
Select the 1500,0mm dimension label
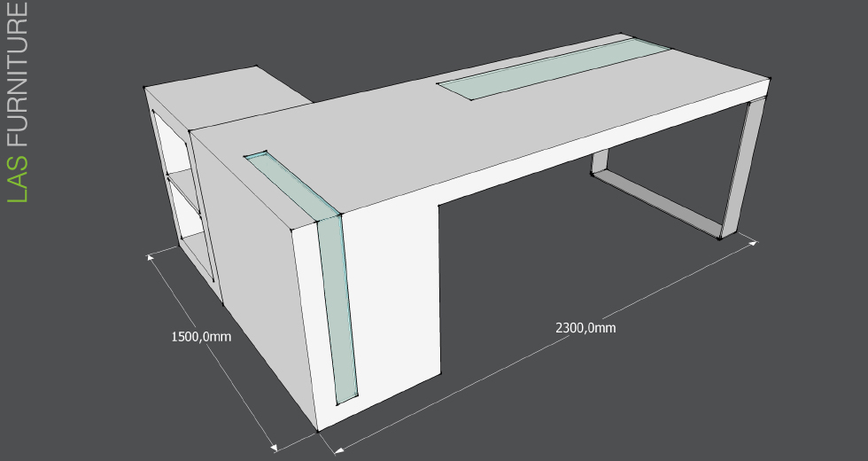[x=201, y=337]
